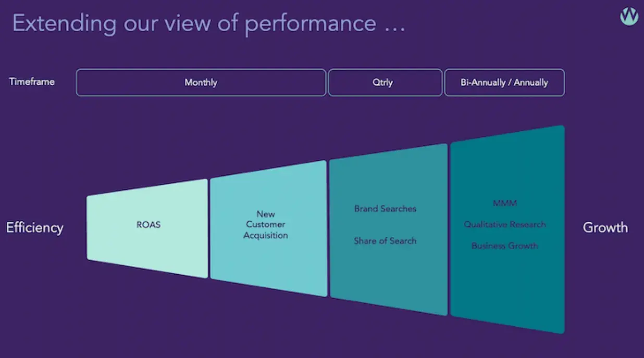The height and width of the screenshot is (358, 644).
Task: Click the Qualitative Research text
Action: pyautogui.click(x=505, y=224)
